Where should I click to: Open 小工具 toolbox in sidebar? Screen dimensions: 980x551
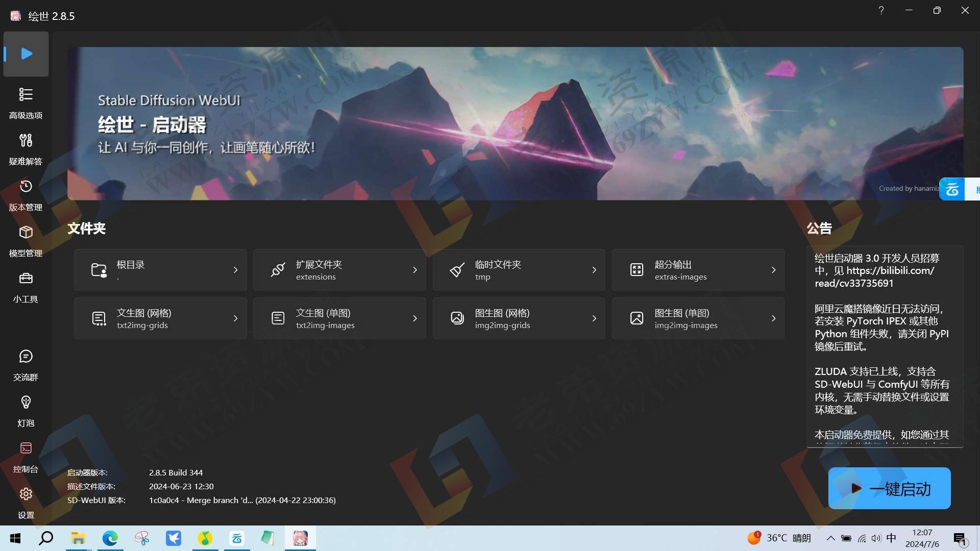(26, 287)
